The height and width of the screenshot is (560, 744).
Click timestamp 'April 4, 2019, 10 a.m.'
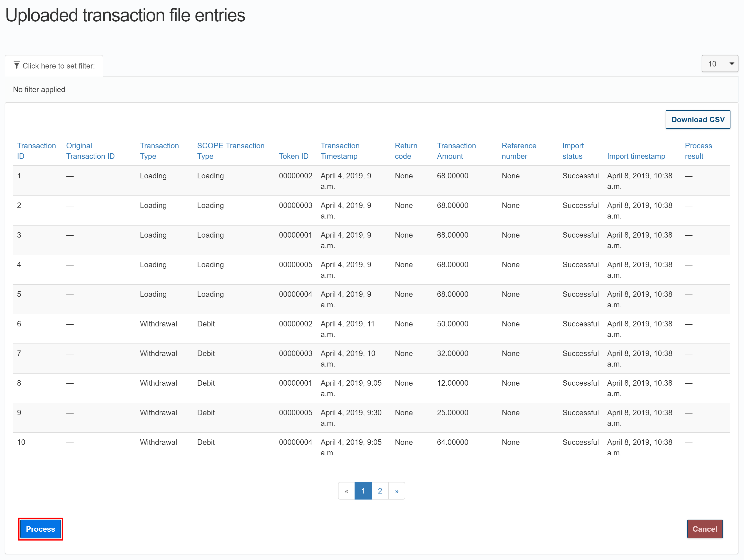(x=348, y=359)
